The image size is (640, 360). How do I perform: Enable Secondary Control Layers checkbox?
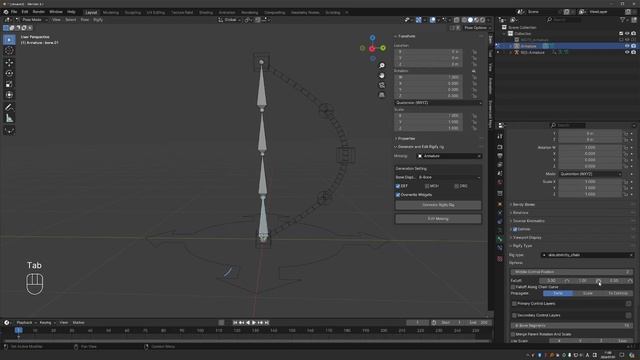pyautogui.click(x=514, y=316)
